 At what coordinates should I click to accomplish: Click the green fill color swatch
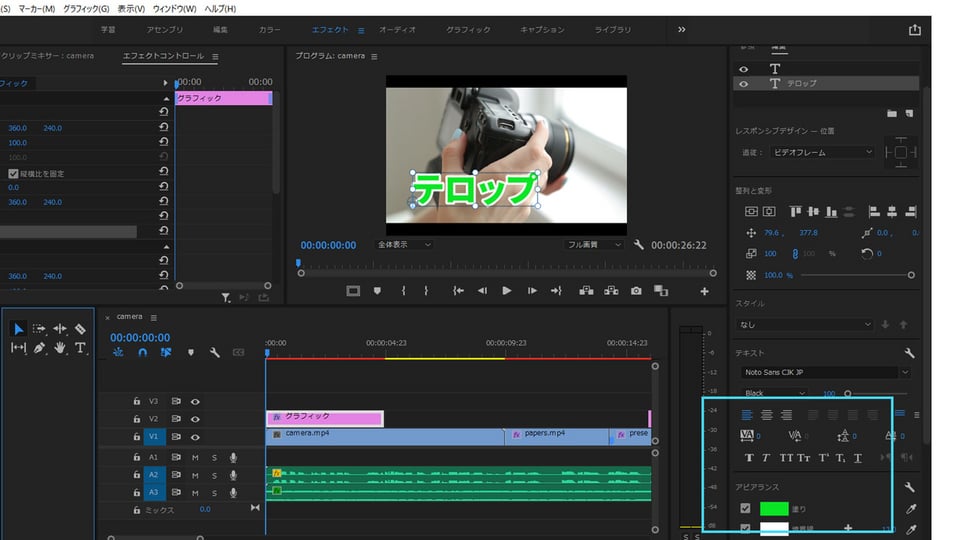point(774,509)
